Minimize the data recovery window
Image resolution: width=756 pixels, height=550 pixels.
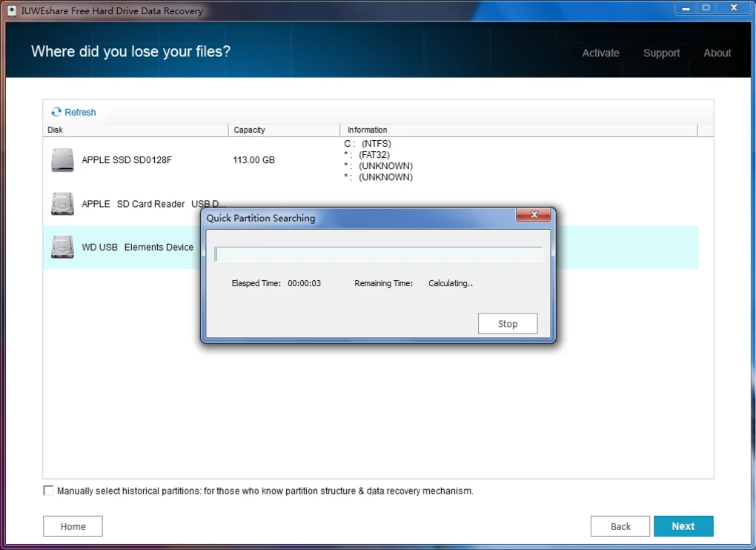[685, 8]
